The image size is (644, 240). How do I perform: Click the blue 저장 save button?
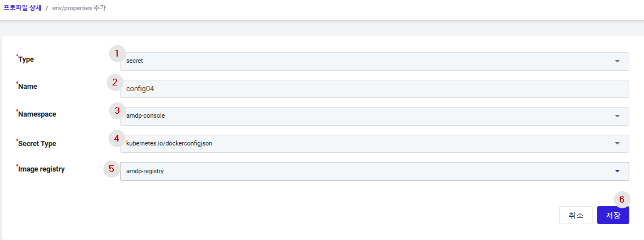coord(613,215)
